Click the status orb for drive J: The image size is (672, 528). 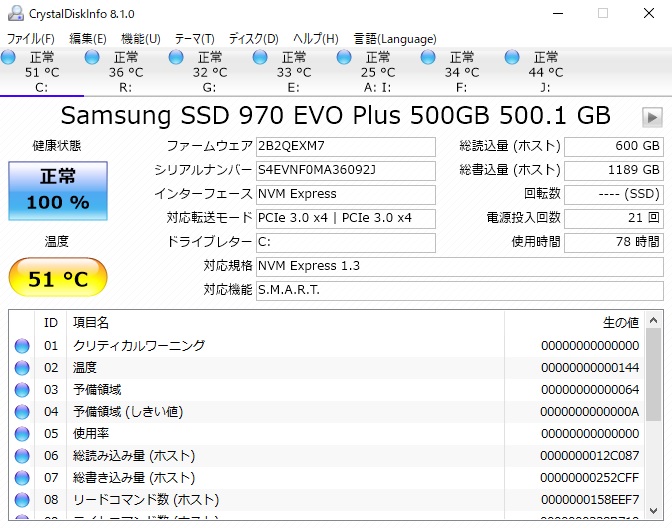(x=512, y=57)
